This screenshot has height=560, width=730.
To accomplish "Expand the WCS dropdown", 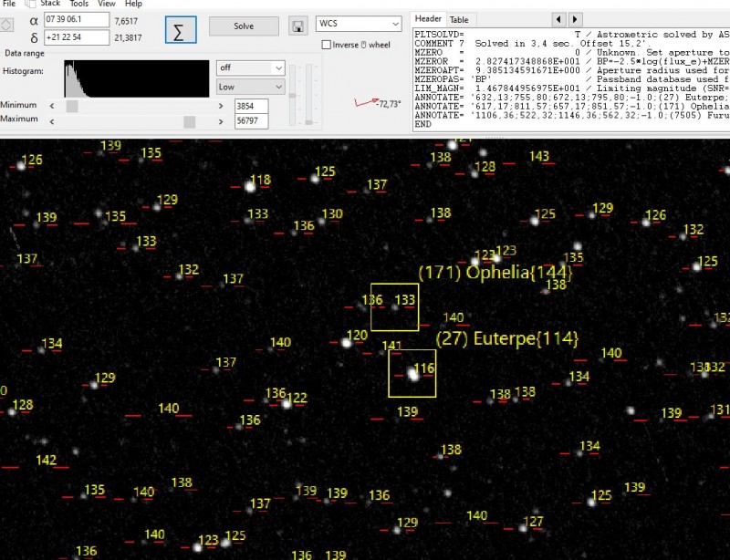I will (359, 24).
